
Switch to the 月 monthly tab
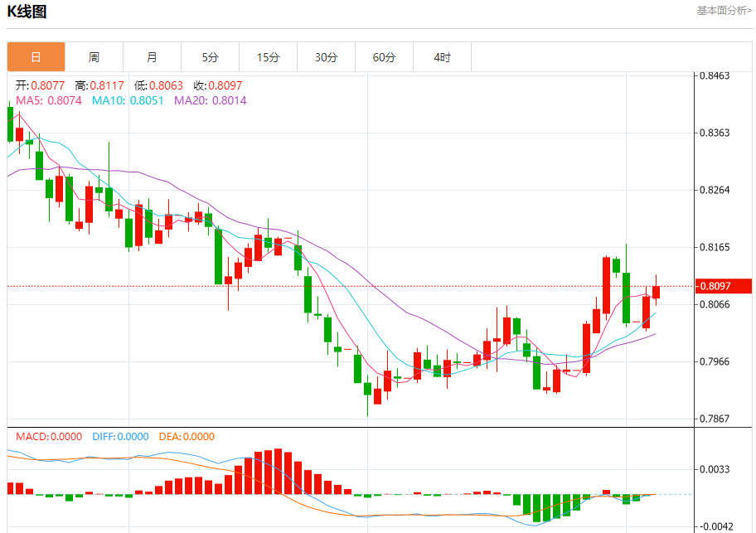pos(152,57)
